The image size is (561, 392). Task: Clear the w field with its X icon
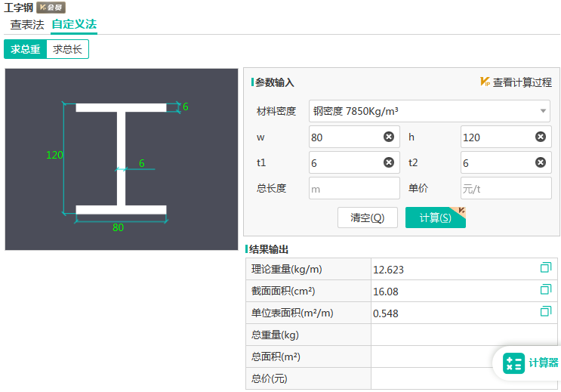(389, 137)
